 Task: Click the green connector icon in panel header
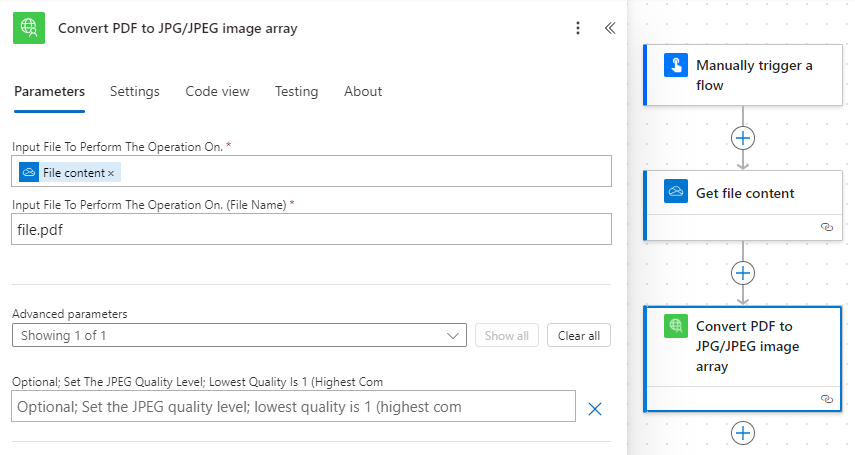(29, 28)
